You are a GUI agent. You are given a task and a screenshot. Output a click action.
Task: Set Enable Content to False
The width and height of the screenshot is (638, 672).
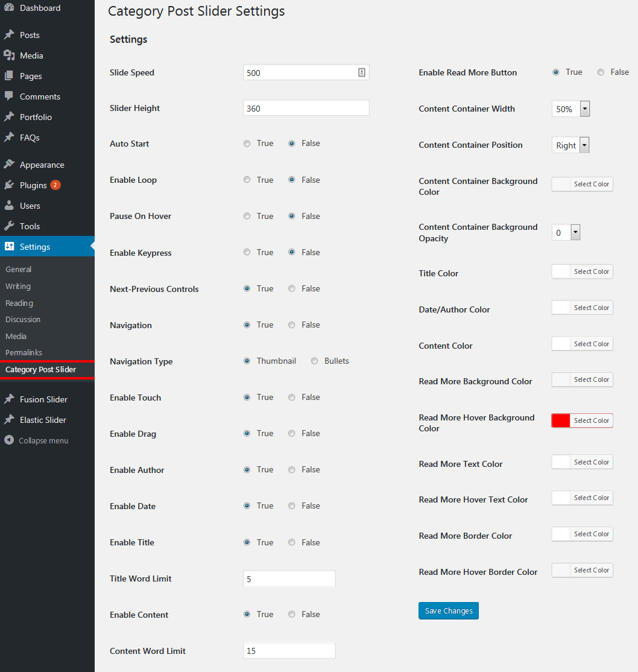[x=291, y=614]
